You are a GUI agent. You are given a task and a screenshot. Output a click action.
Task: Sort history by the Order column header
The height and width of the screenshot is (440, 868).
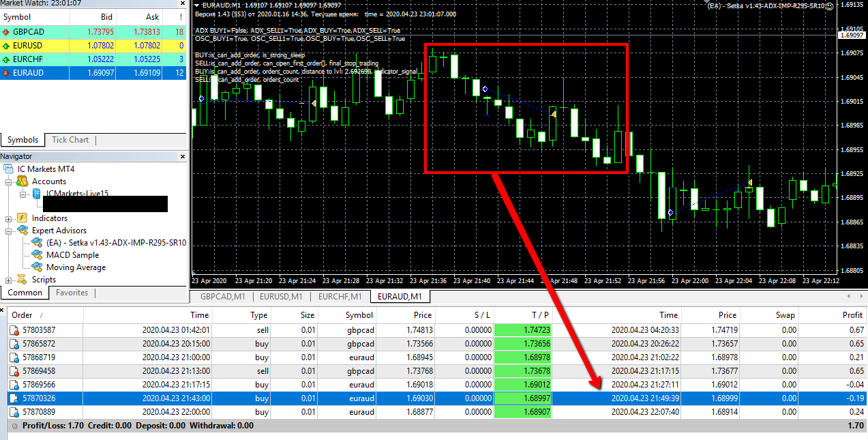[x=45, y=315]
